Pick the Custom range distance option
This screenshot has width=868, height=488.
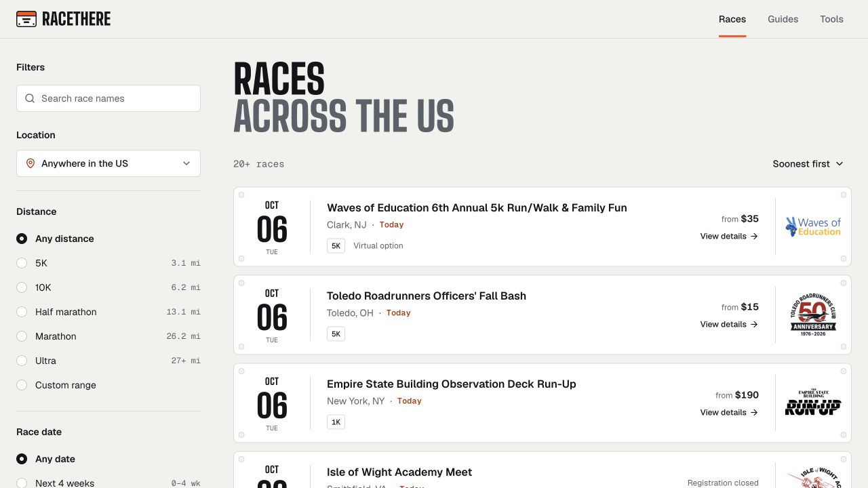coord(22,385)
